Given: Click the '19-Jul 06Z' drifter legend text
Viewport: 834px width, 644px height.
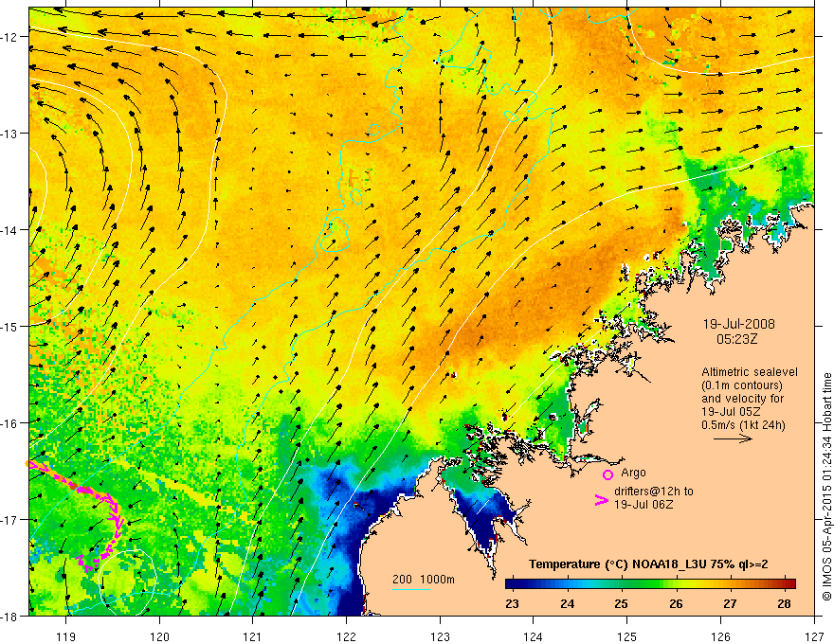Looking at the screenshot, I should [644, 504].
